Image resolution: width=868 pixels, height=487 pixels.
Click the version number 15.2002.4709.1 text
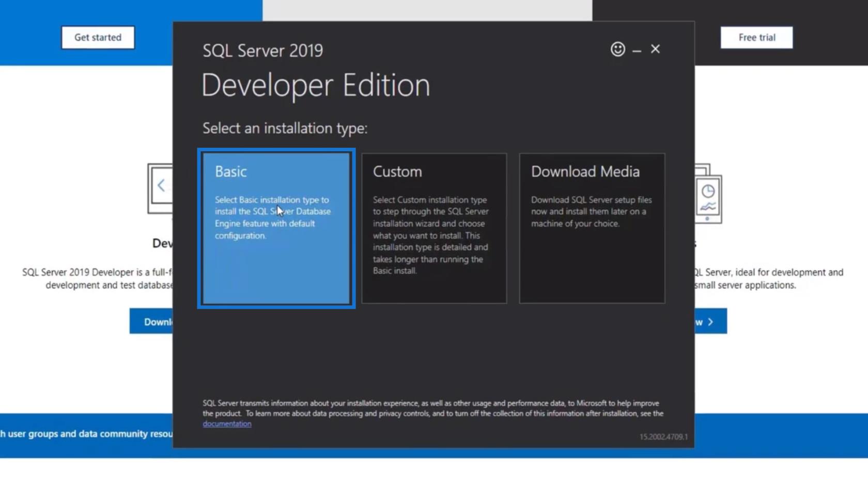[663, 437]
